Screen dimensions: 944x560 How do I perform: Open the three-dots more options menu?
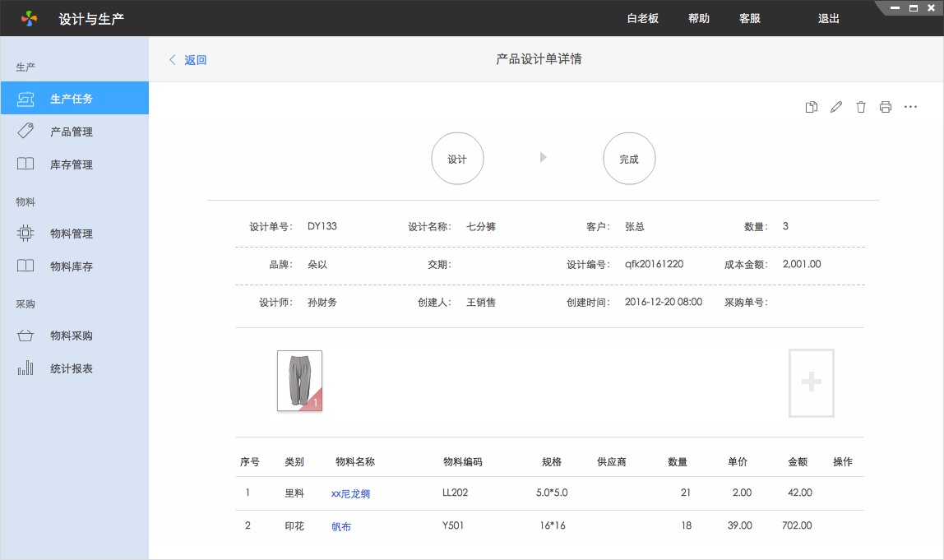pos(910,107)
